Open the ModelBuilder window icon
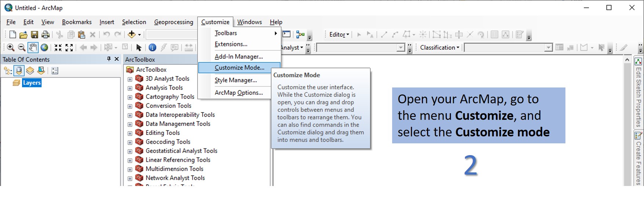 click(301, 35)
